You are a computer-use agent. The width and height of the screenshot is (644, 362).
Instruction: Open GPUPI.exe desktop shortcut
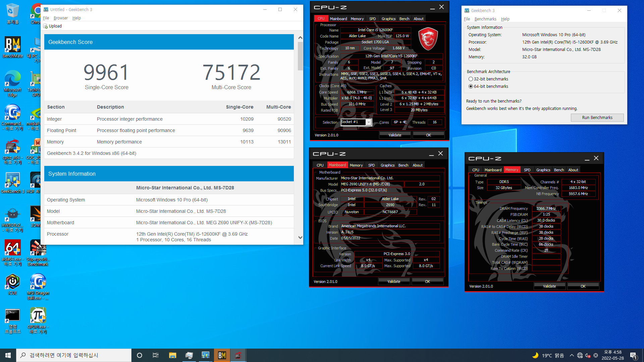click(38, 321)
